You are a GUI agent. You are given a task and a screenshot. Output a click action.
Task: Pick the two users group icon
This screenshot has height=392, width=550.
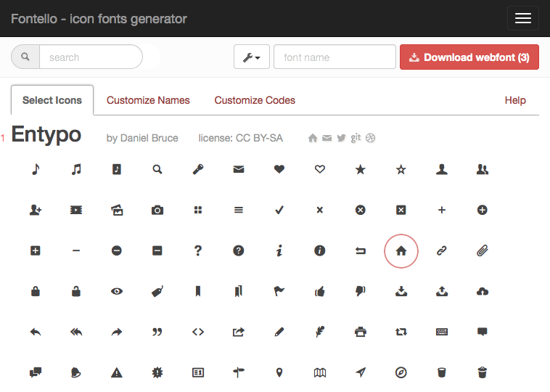483,170
